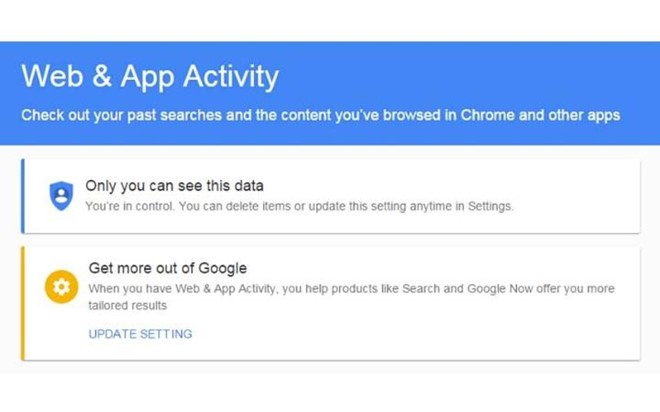
Task: Click the word 'Settings' in privacy card
Action: (x=488, y=206)
